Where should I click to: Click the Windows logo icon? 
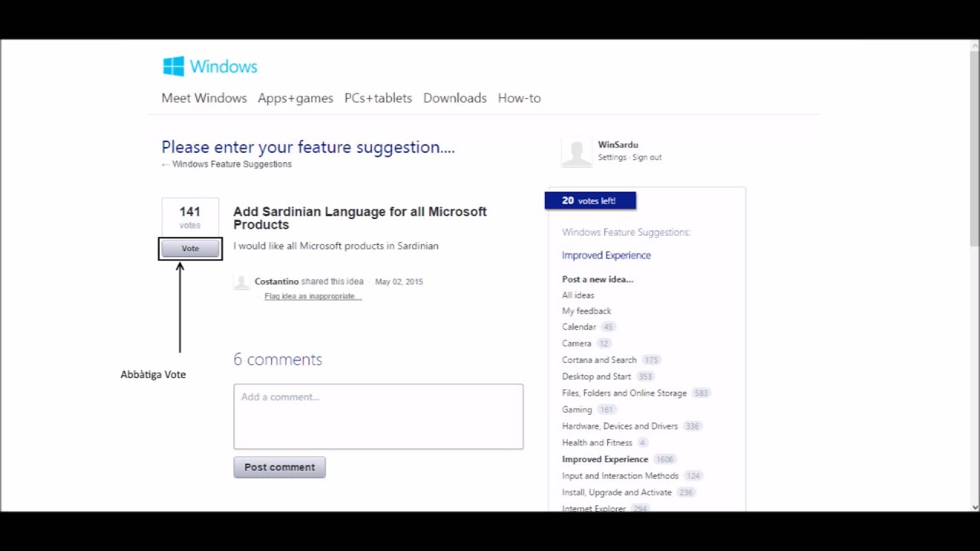[174, 67]
